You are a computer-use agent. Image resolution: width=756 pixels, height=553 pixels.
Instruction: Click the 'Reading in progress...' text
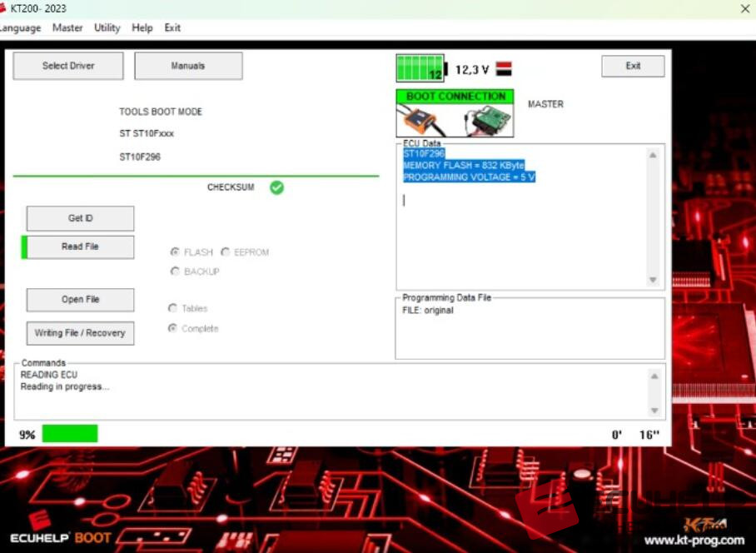pos(65,386)
